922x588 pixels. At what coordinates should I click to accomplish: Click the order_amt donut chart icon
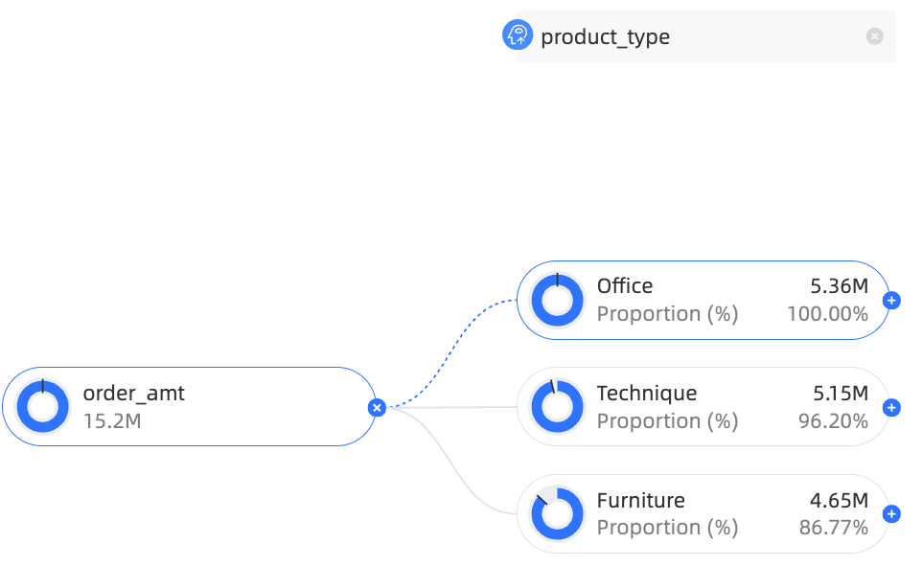click(x=42, y=406)
